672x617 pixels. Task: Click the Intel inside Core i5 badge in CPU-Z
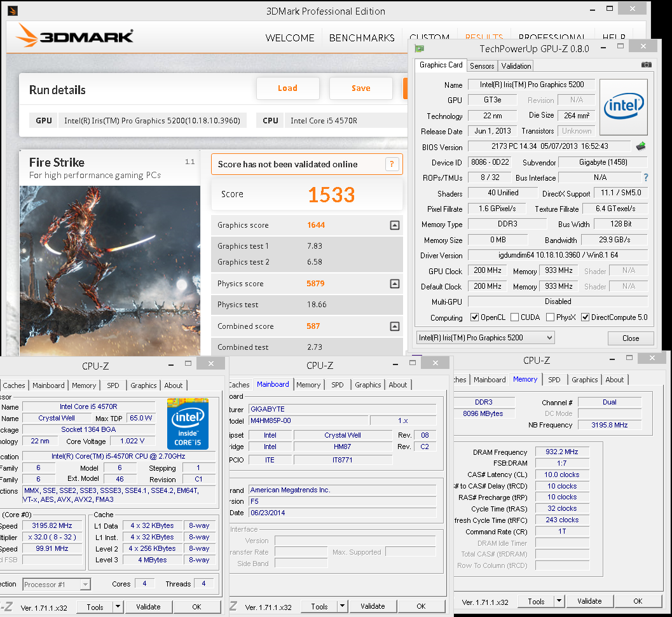pos(188,424)
